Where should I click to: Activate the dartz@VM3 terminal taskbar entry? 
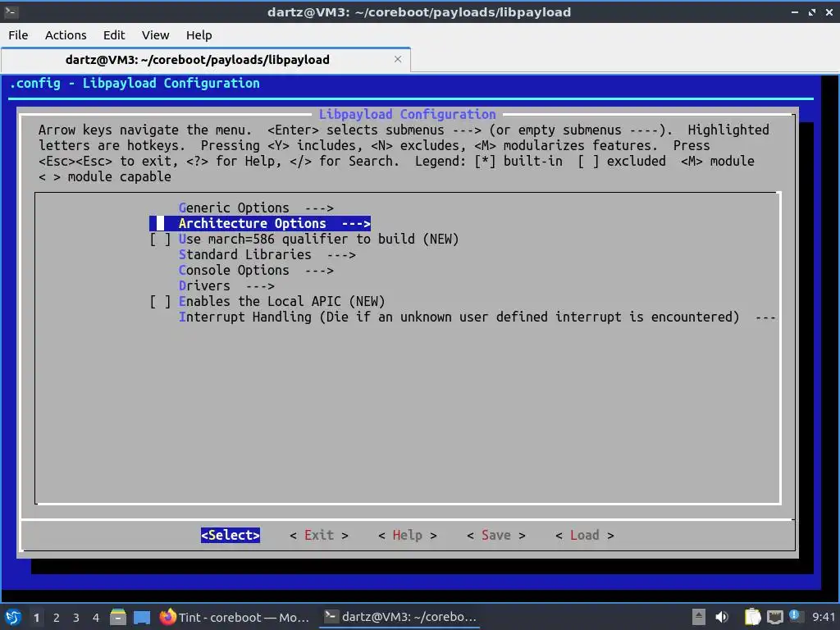[400, 617]
